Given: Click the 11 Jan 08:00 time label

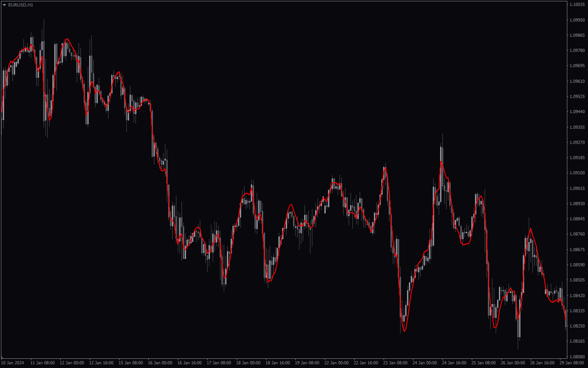Looking at the screenshot, I should coord(42,362).
